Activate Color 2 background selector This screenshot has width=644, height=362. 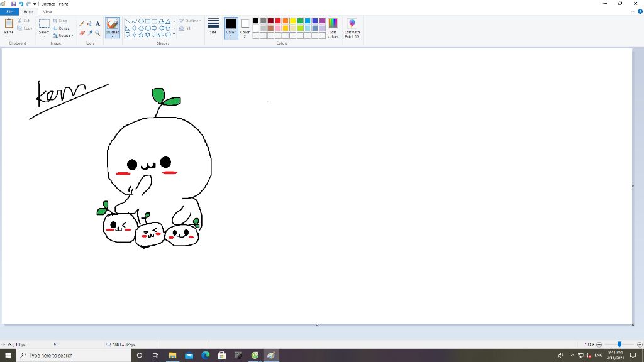(245, 28)
